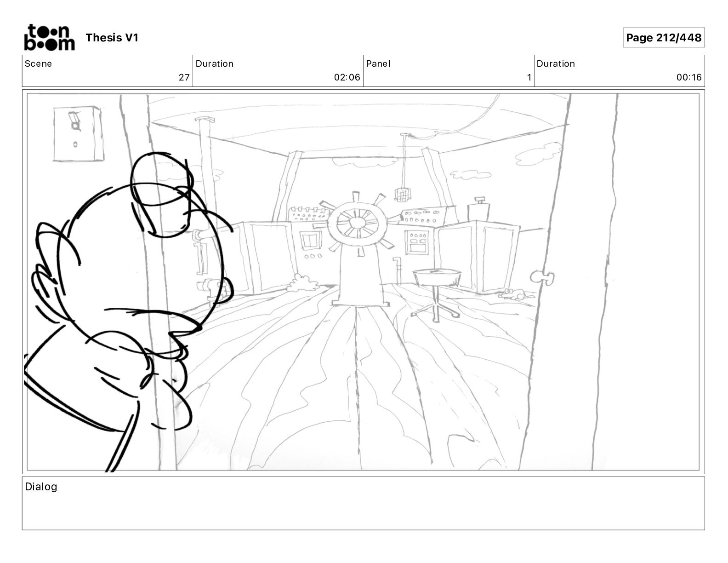Viewport: 728px width, 563px height.
Task: Select the 'Thesis V1' project title
Action: point(112,38)
